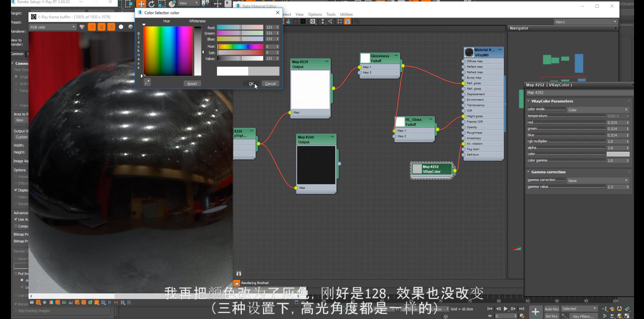This screenshot has width=644, height=319.
Task: Toggle the Use Advanced checkbox in Render Setup
Action: coord(16,219)
